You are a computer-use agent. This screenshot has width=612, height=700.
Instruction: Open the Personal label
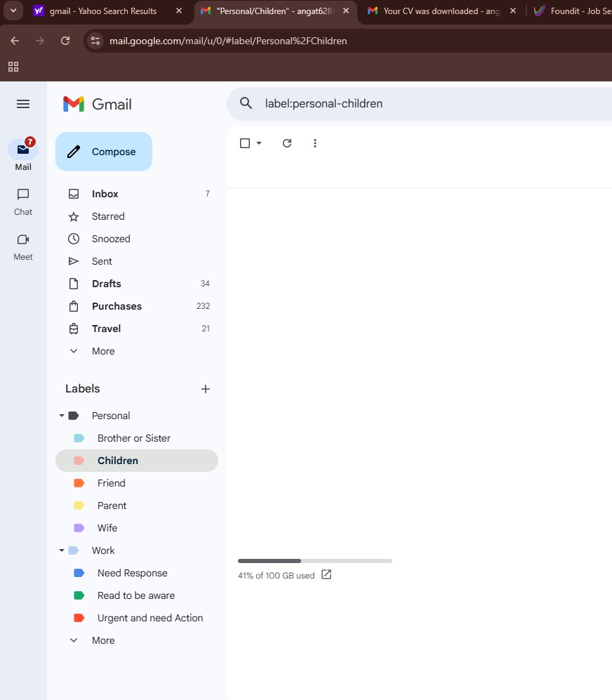coord(111,416)
